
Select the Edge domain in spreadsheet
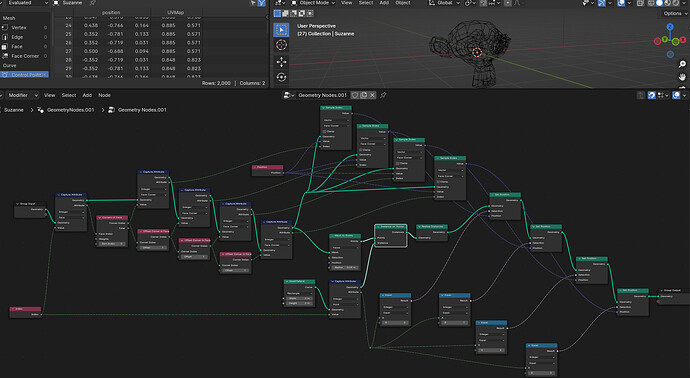[24, 37]
